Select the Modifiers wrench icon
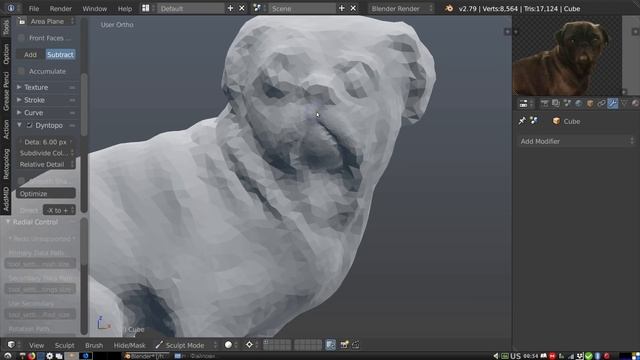 (613, 104)
